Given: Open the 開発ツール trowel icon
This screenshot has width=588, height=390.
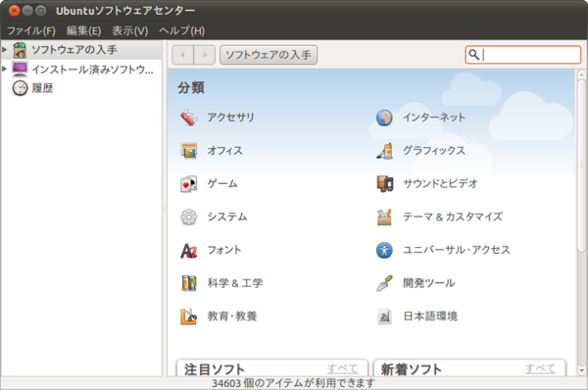Looking at the screenshot, I should point(384,283).
